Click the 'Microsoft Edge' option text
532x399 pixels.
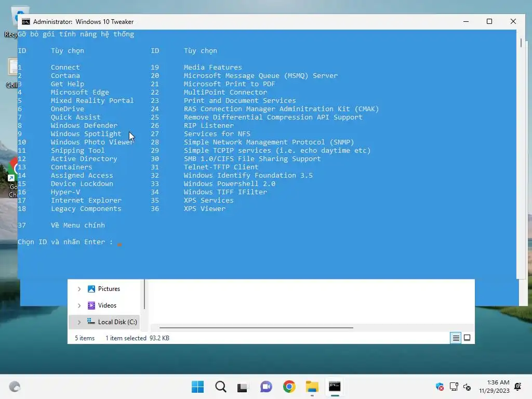point(79,92)
